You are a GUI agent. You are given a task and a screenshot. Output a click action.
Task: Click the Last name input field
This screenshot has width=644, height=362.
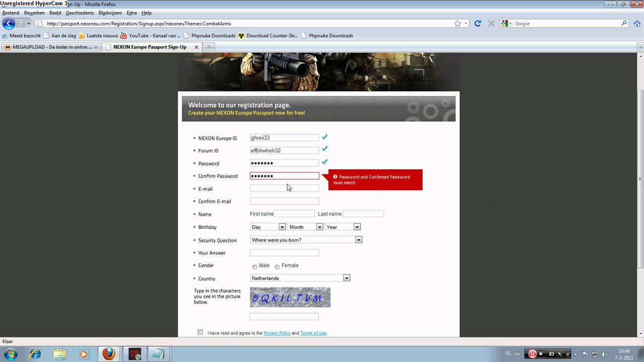coord(363,214)
